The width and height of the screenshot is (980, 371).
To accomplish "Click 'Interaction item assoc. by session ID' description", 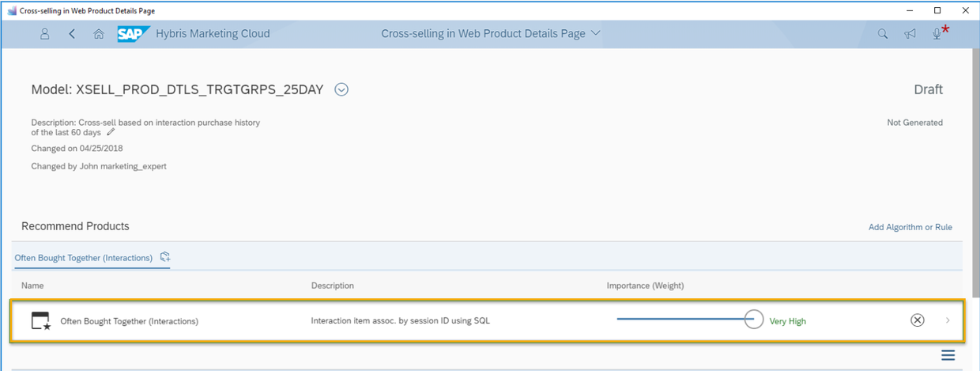I will point(400,320).
